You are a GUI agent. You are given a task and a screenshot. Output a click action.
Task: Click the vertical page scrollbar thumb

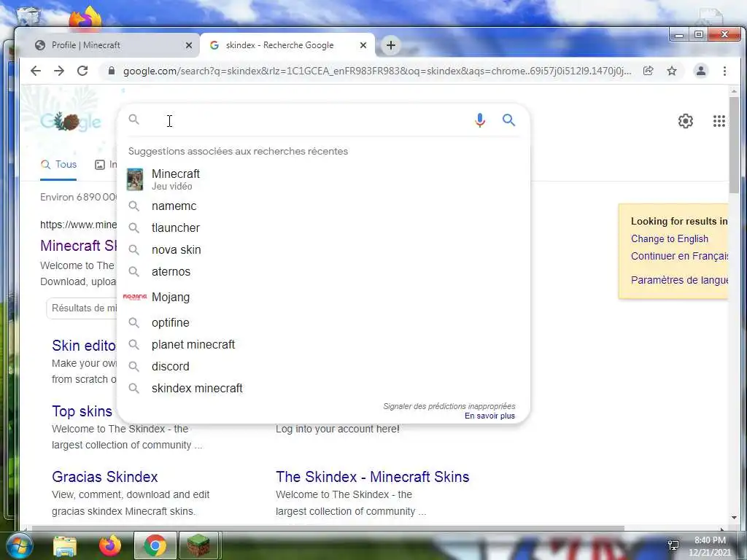click(734, 145)
